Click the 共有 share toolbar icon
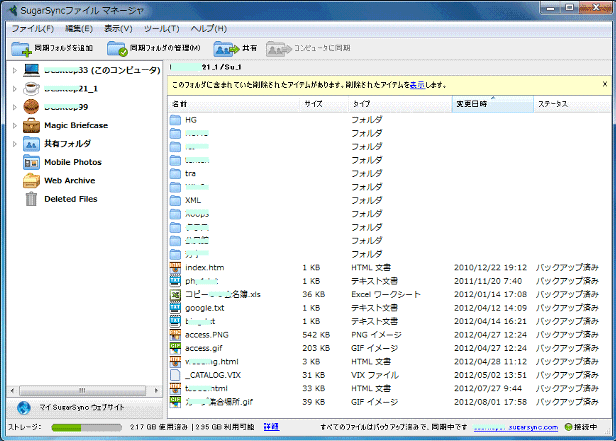Image resolution: width=616 pixels, height=441 pixels. 226,49
